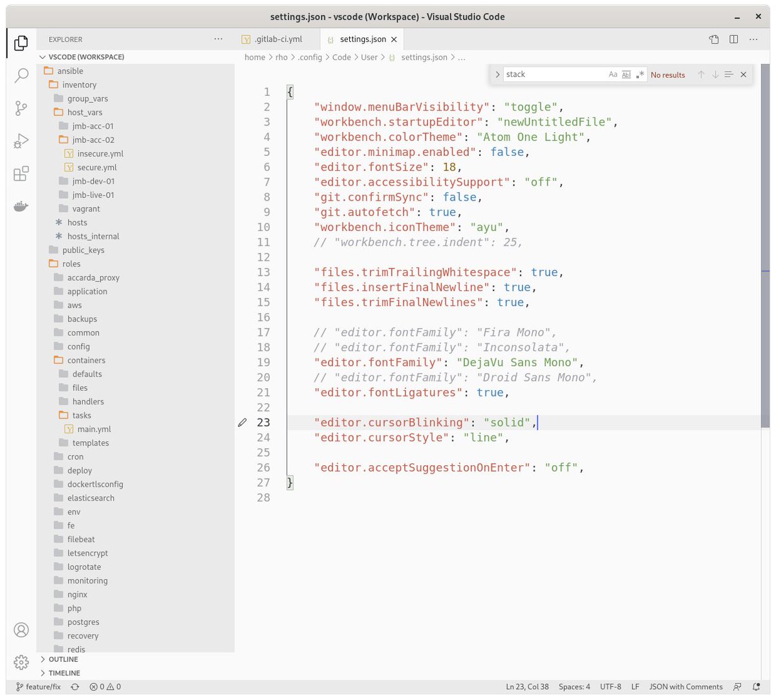Image resolution: width=776 pixels, height=700 pixels.
Task: Click the 'home' breadcrumb
Action: point(255,58)
